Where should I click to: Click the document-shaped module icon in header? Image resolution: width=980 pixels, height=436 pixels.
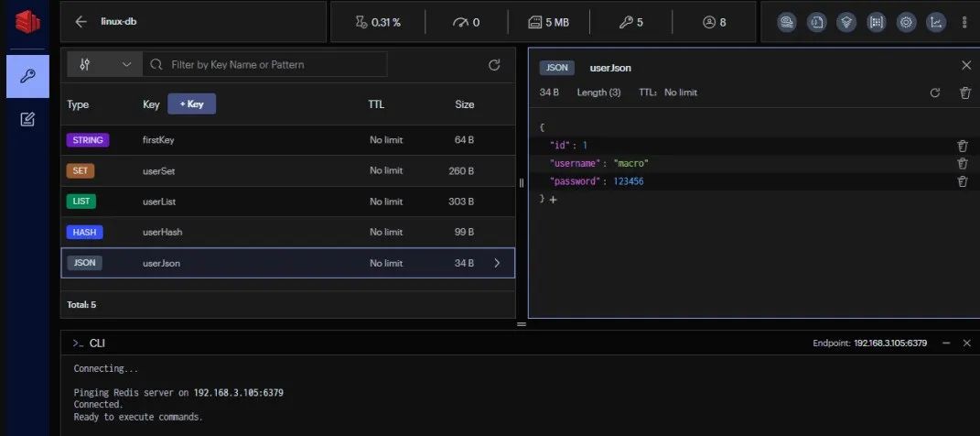coord(817,23)
